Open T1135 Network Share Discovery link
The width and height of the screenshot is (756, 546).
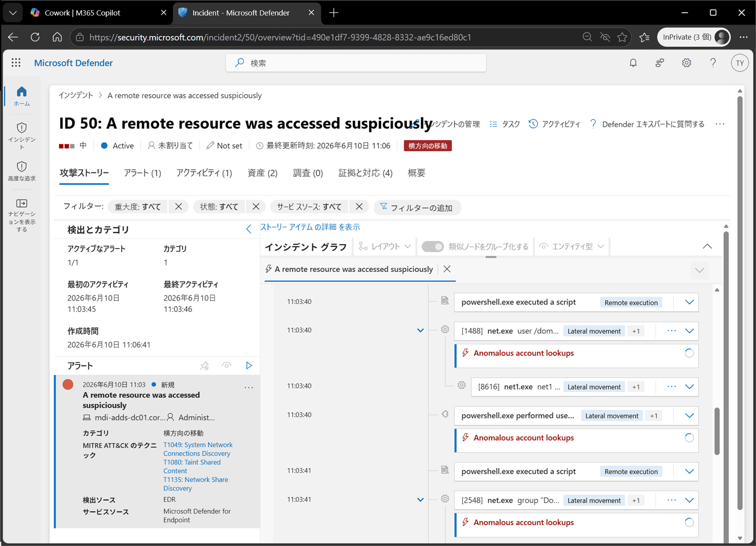196,484
